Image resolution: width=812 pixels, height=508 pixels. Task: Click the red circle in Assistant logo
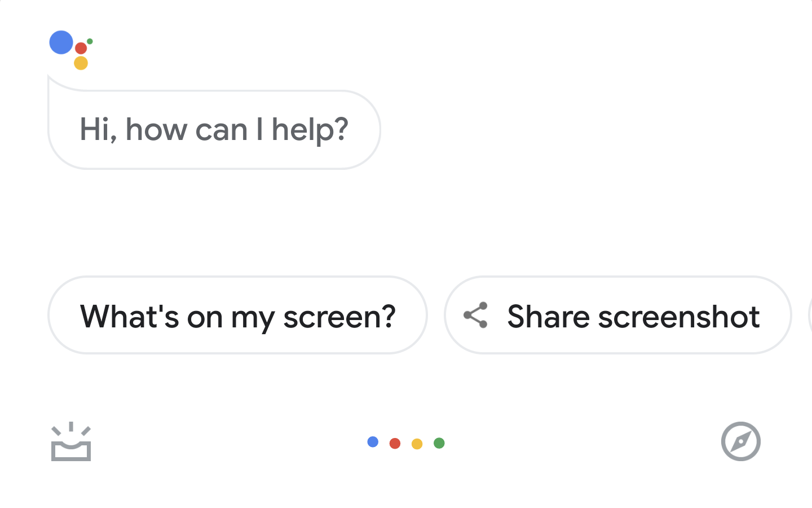(x=81, y=48)
